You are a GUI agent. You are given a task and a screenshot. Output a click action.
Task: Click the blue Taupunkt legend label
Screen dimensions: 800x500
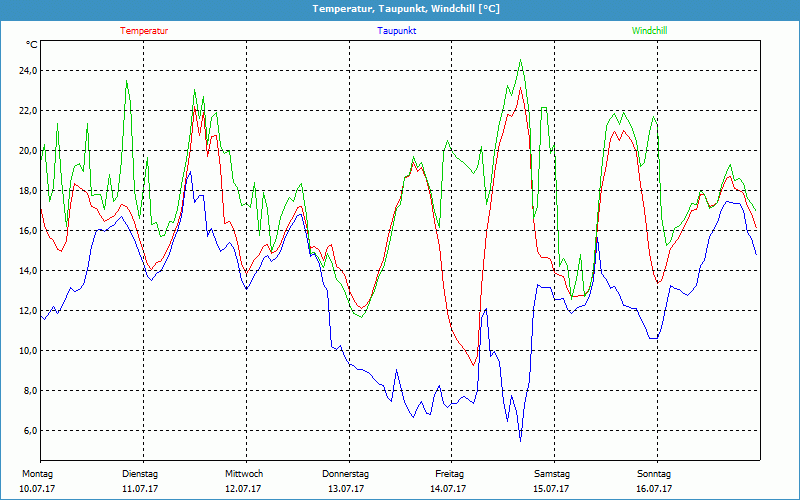point(396,31)
